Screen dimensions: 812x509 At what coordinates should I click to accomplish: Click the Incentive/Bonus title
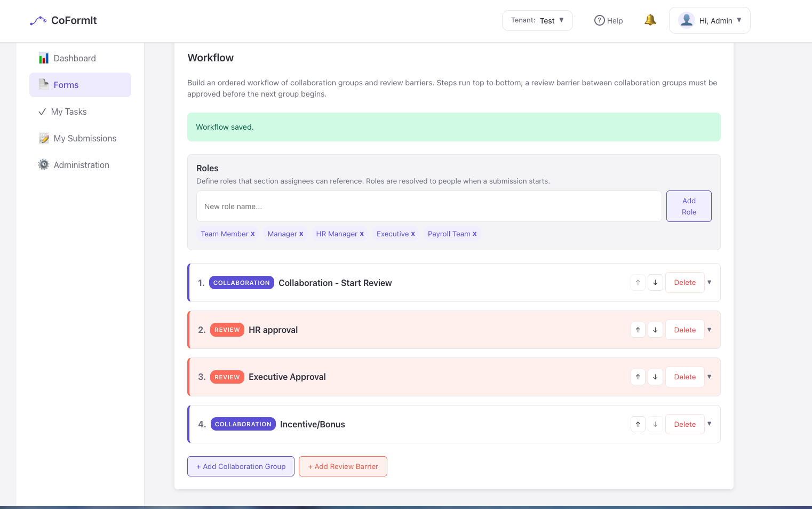tap(313, 424)
